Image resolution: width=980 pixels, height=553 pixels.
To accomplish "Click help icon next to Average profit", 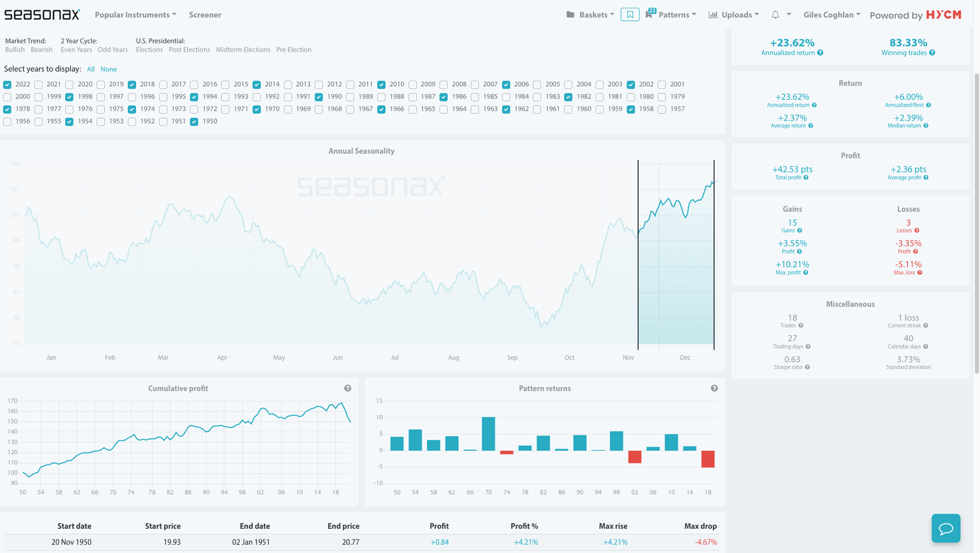I will click(926, 178).
